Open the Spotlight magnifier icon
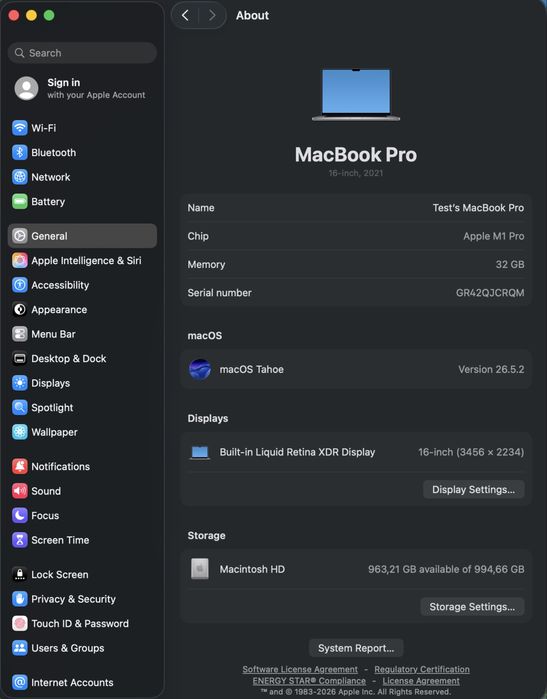The image size is (547, 699). [x=20, y=407]
